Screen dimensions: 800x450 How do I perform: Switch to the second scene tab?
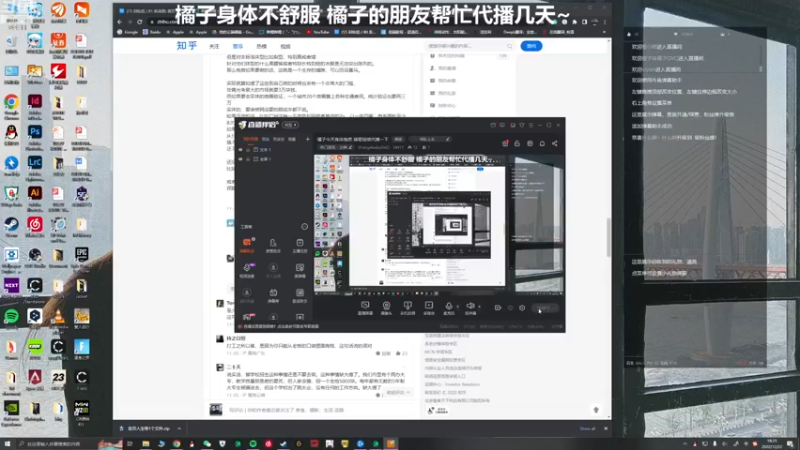[x=265, y=139]
